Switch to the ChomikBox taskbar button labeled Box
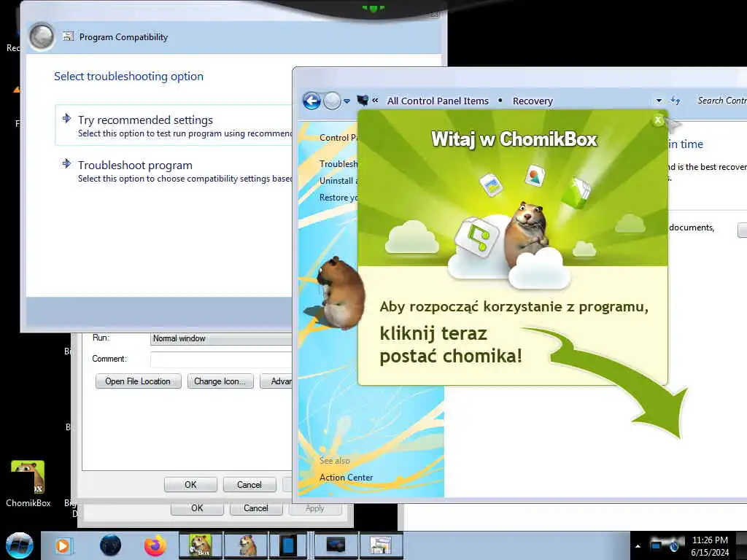Viewport: 747px width, 560px height. point(200,545)
